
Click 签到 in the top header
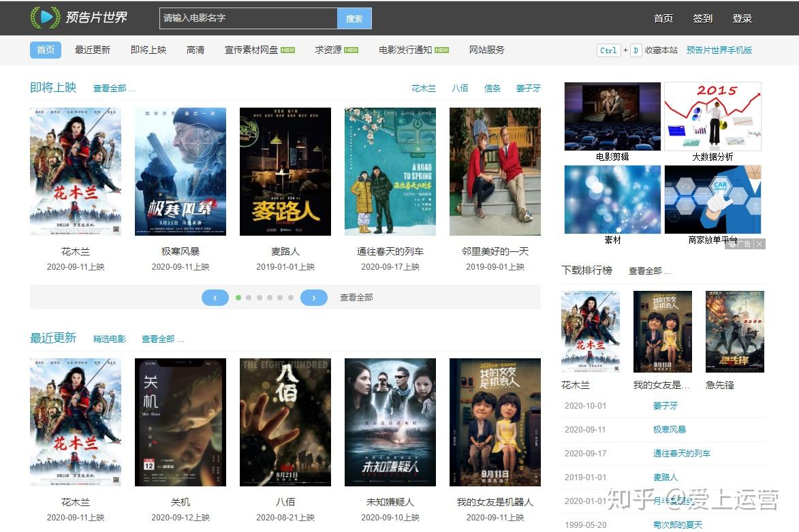703,18
